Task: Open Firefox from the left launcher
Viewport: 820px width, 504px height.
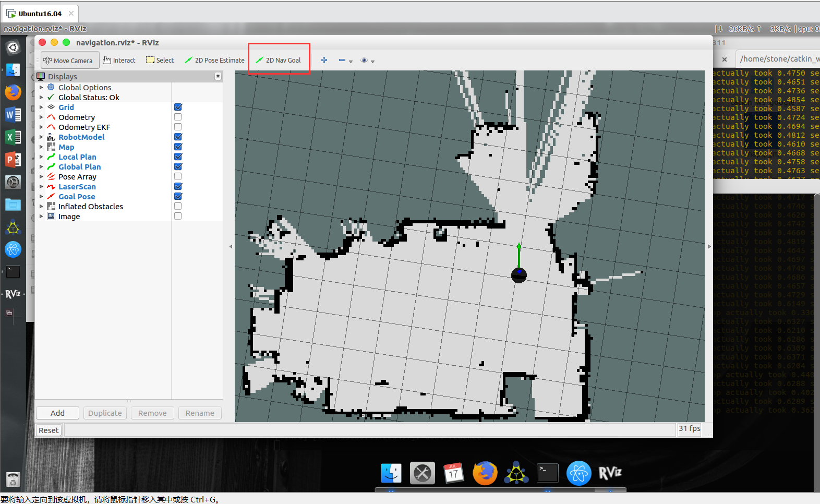Action: pyautogui.click(x=13, y=92)
